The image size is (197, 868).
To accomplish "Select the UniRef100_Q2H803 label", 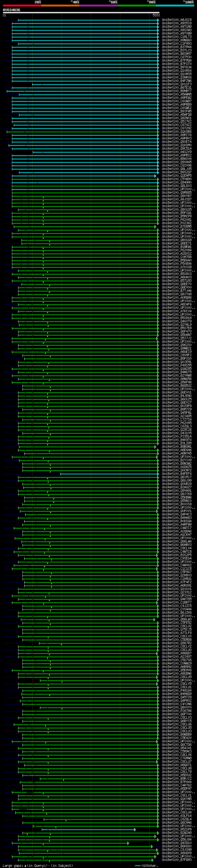I will tap(177, 575).
